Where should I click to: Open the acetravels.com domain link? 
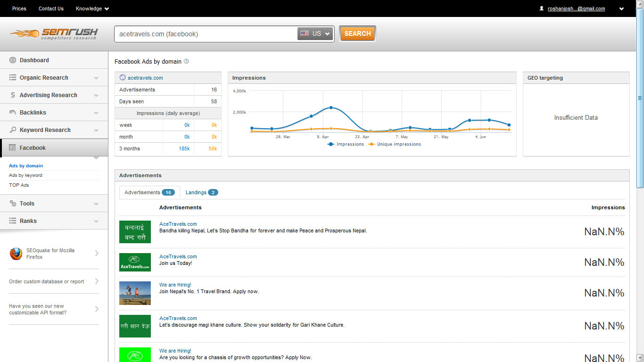tap(145, 78)
